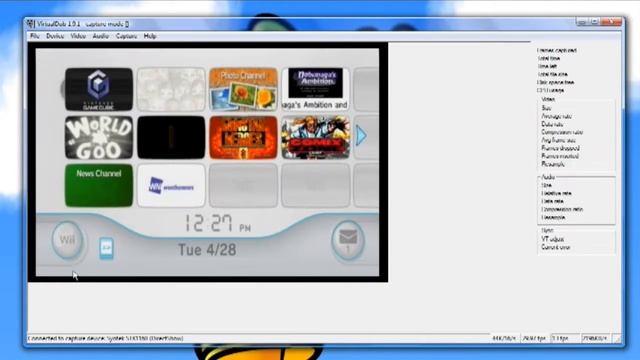Open the Audio menu

tap(100, 36)
